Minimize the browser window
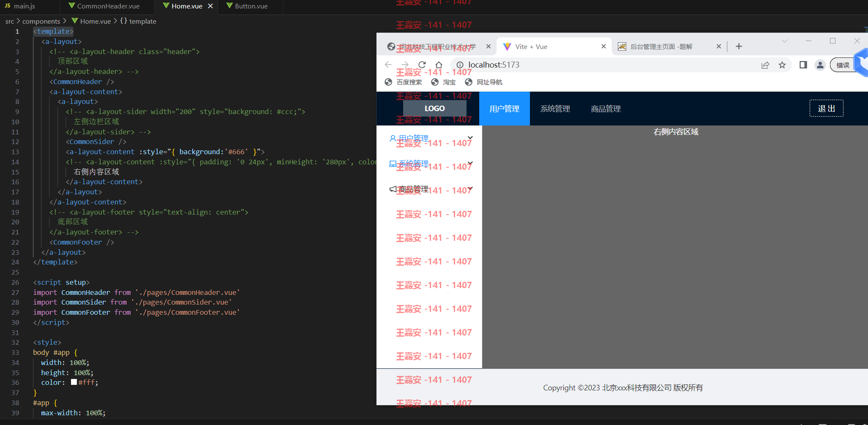This screenshot has height=425, width=868. click(x=808, y=41)
